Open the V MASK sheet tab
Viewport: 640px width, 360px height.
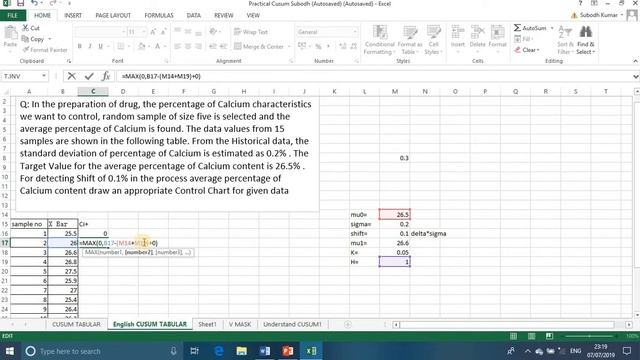(x=240, y=324)
